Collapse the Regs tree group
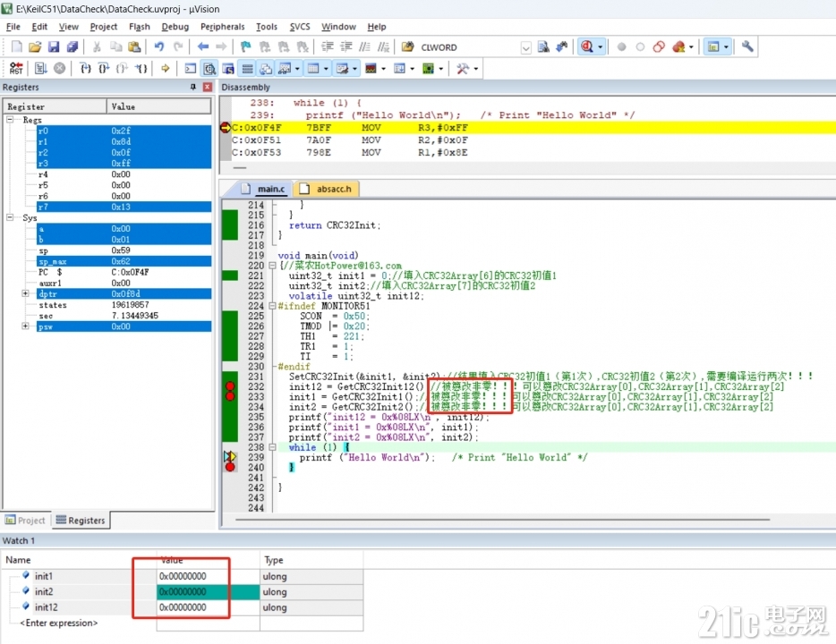This screenshot has height=644, width=836. point(10,119)
